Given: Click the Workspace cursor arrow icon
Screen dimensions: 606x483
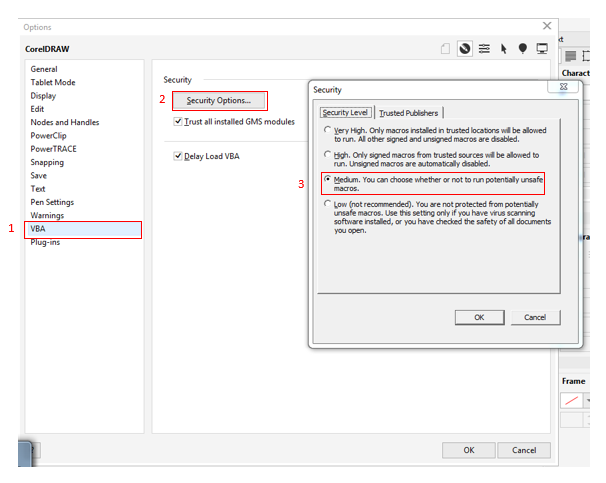Looking at the screenshot, I should click(503, 49).
